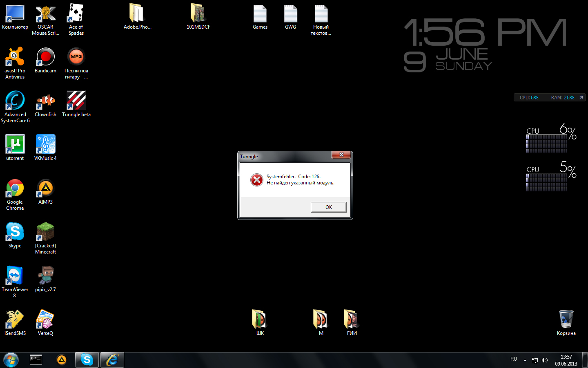Open the Windows Start menu
This screenshot has width=588, height=368.
click(x=11, y=360)
